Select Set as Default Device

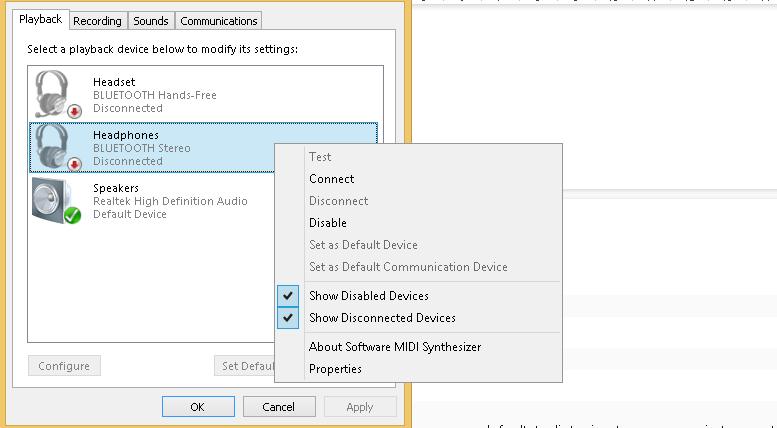[419, 245]
